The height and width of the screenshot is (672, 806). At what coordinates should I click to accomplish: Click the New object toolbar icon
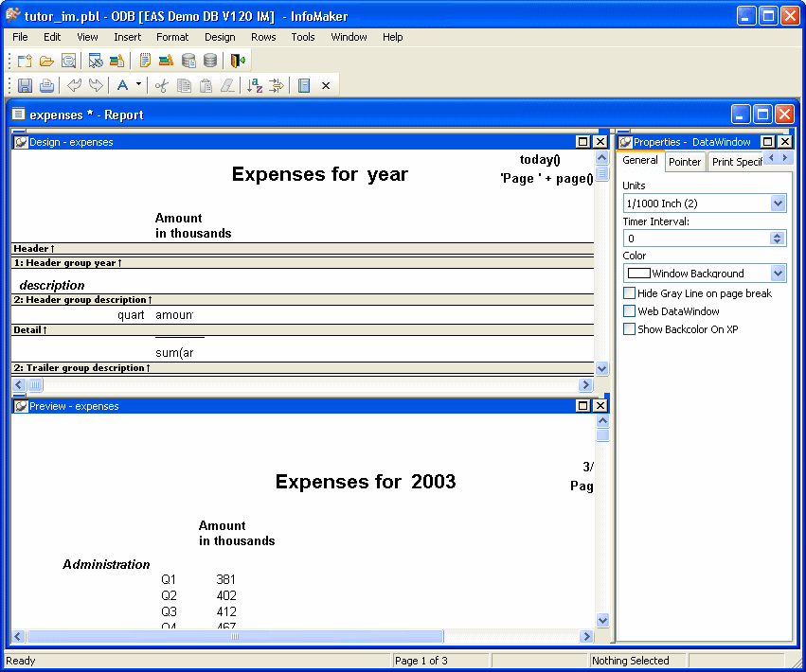click(25, 61)
